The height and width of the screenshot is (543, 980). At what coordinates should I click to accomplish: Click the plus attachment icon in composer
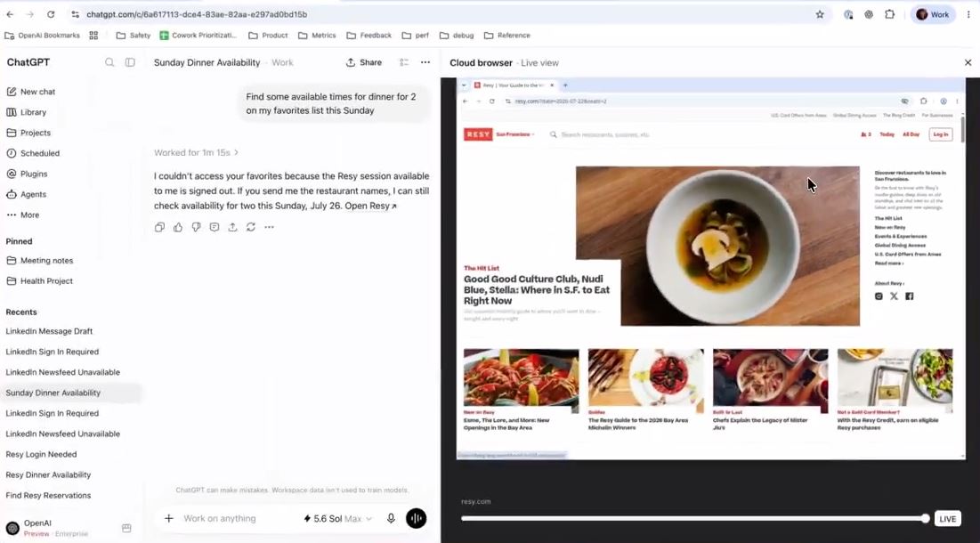tap(169, 519)
